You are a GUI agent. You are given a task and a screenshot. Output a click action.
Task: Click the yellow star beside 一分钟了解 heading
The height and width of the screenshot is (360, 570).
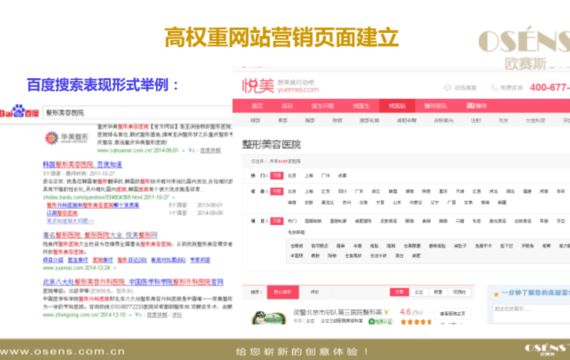(x=496, y=294)
